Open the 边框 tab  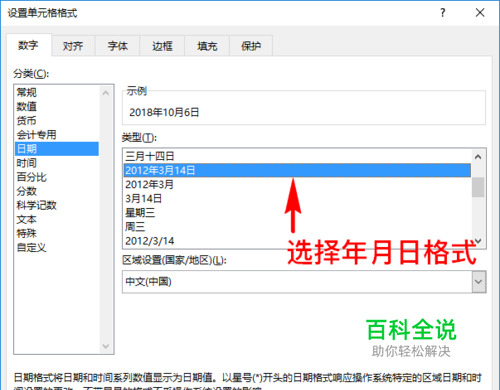162,46
